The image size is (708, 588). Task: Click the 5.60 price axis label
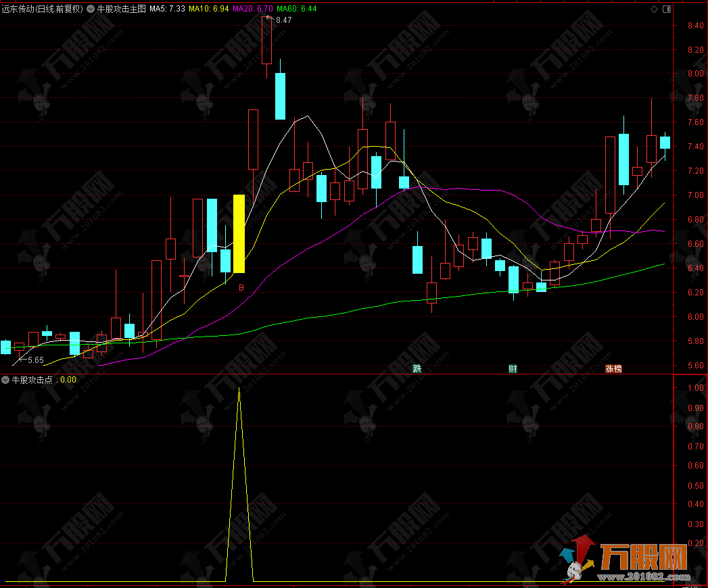695,366
